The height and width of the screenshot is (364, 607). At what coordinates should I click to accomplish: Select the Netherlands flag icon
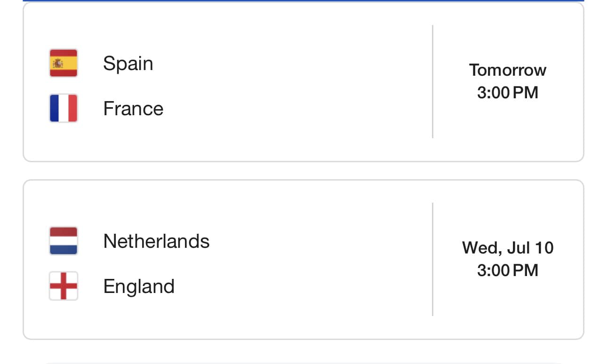[x=64, y=241]
